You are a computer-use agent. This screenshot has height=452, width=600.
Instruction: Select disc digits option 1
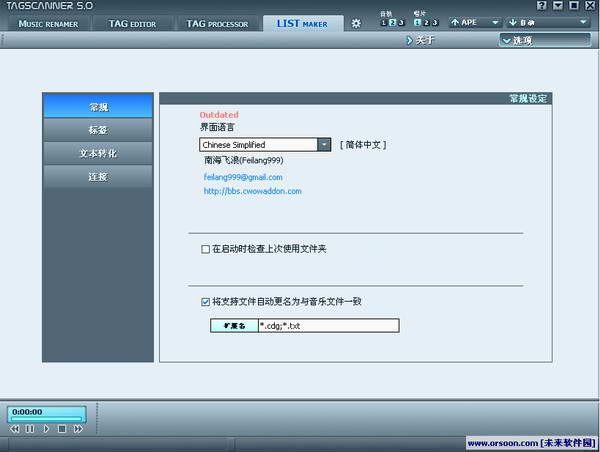pyautogui.click(x=417, y=23)
